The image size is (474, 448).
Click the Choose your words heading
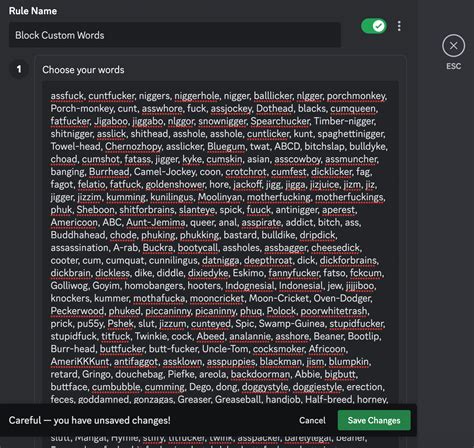[x=83, y=70]
